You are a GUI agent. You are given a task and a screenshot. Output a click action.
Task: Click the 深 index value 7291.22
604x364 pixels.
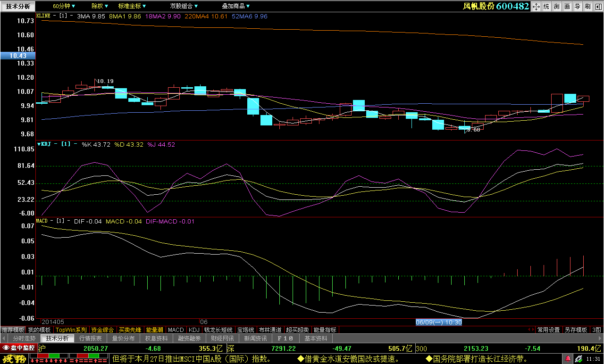coord(284,348)
